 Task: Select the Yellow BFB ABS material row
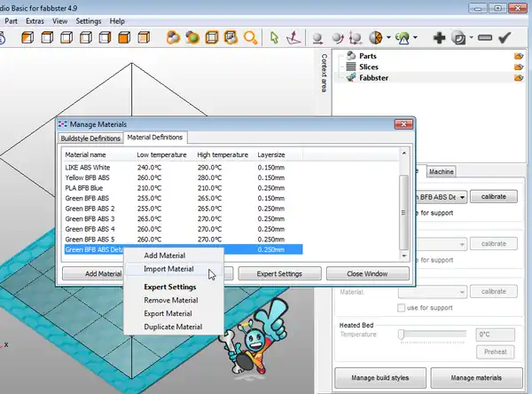point(87,177)
